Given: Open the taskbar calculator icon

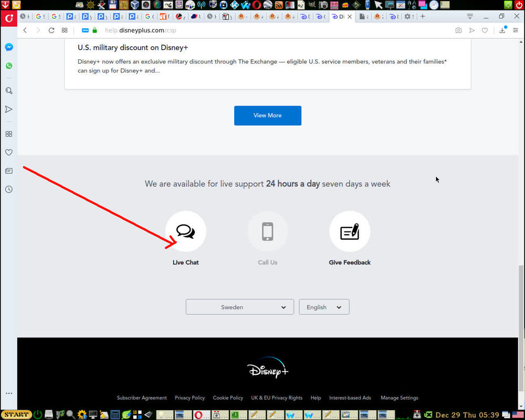Looking at the screenshot, I should (115, 415).
